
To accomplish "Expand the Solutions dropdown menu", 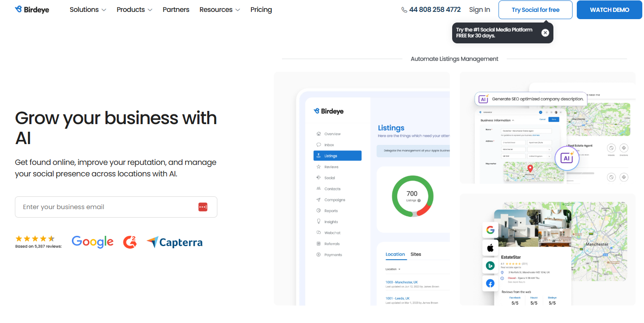I will pyautogui.click(x=88, y=10).
